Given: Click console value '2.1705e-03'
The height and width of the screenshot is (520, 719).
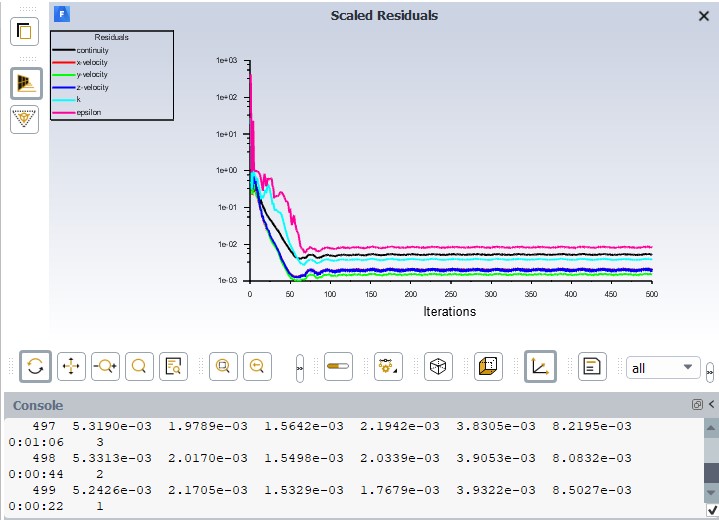Looking at the screenshot, I should [x=208, y=490].
